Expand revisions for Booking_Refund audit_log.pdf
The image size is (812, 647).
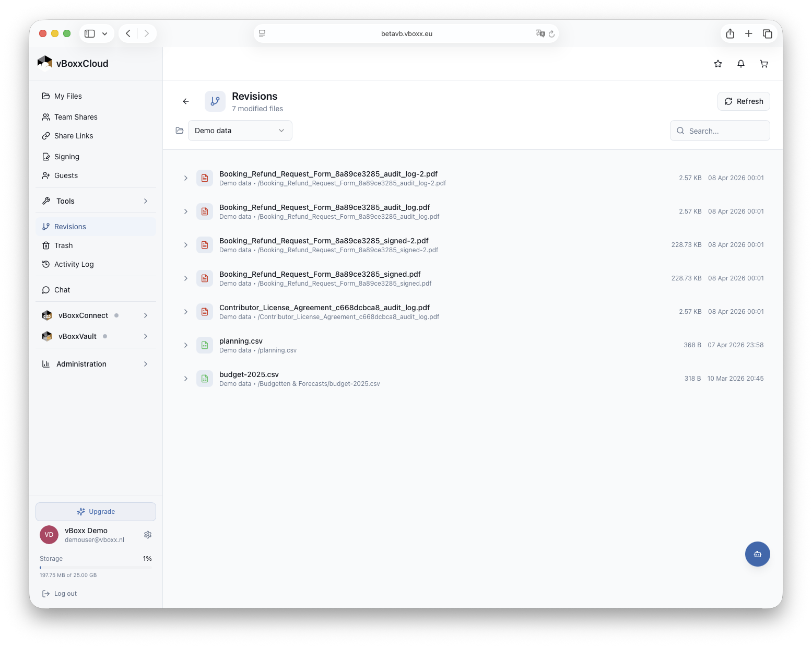pyautogui.click(x=186, y=211)
